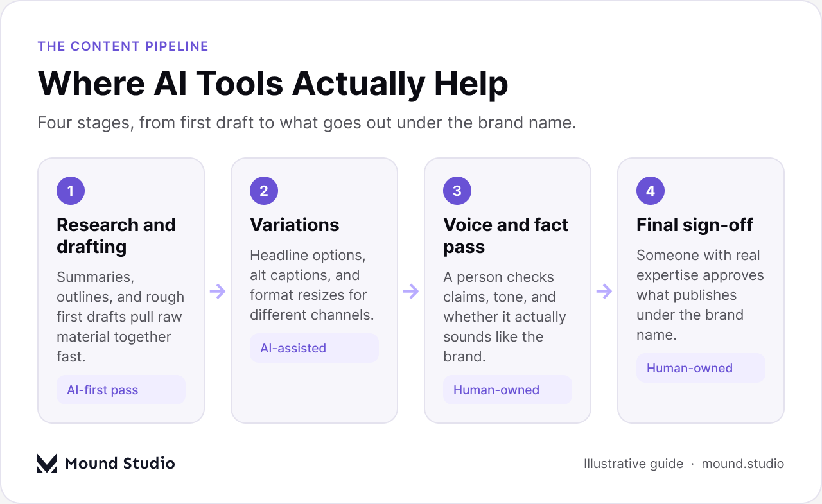The height and width of the screenshot is (504, 822).
Task: Select the step 3 number badge
Action: 457,191
